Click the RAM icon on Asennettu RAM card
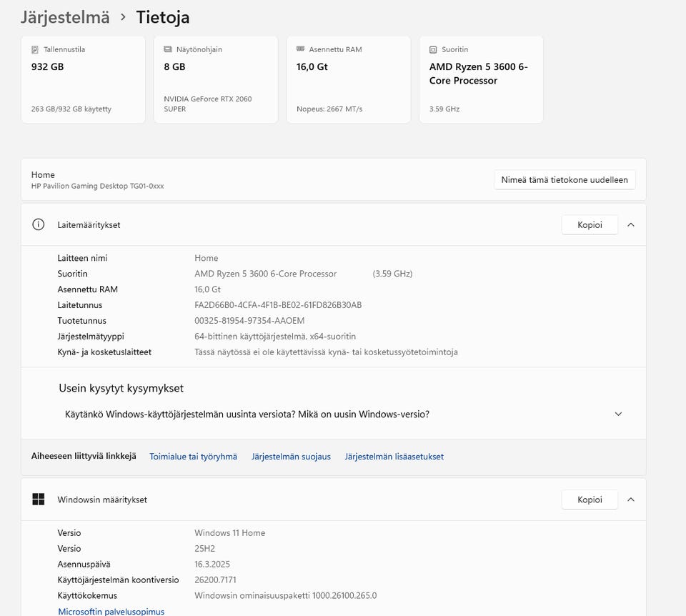 click(x=301, y=50)
